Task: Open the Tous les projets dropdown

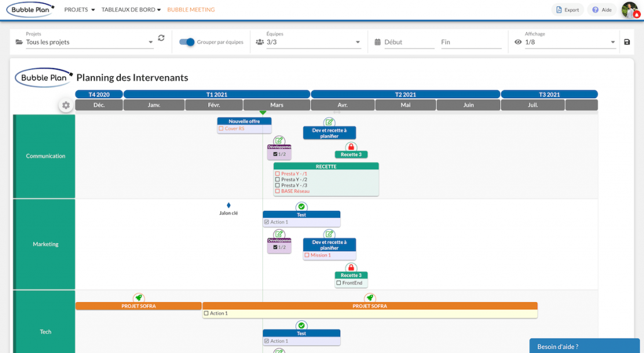Action: [x=89, y=42]
